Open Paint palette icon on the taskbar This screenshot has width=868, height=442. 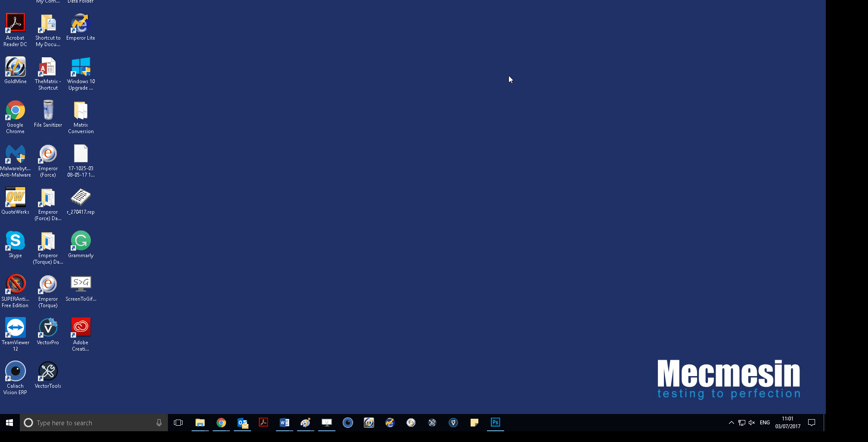pos(306,423)
